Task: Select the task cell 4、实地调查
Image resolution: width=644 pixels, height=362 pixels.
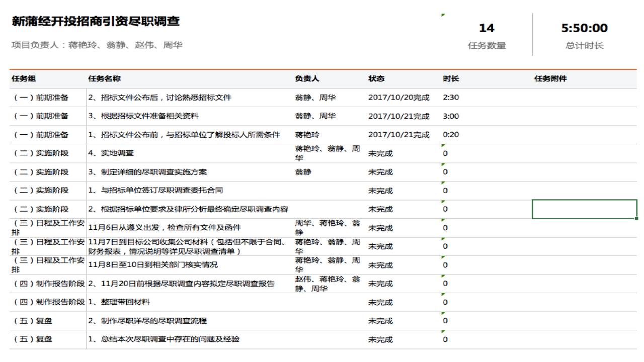Action: (x=111, y=153)
